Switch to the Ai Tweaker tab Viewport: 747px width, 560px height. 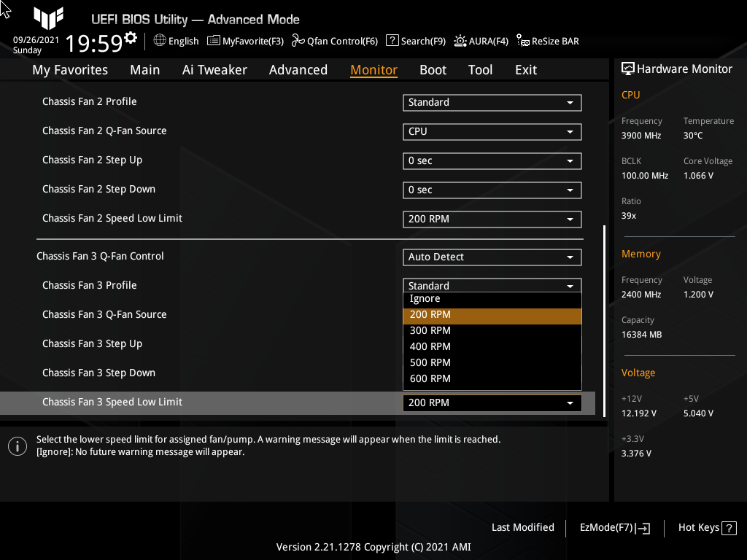(x=214, y=69)
